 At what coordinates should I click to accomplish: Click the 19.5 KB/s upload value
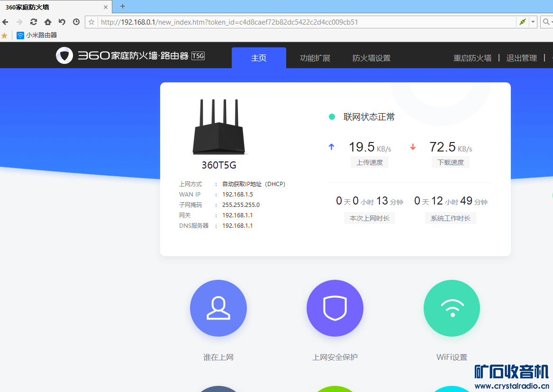pyautogui.click(x=370, y=147)
